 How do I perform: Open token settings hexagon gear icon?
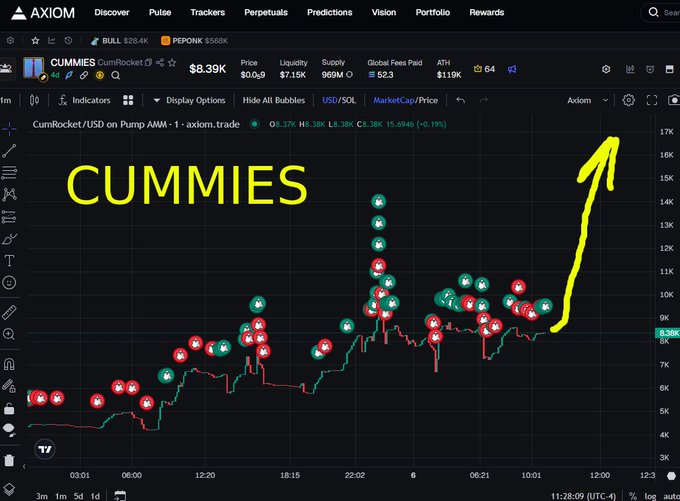[x=606, y=69]
